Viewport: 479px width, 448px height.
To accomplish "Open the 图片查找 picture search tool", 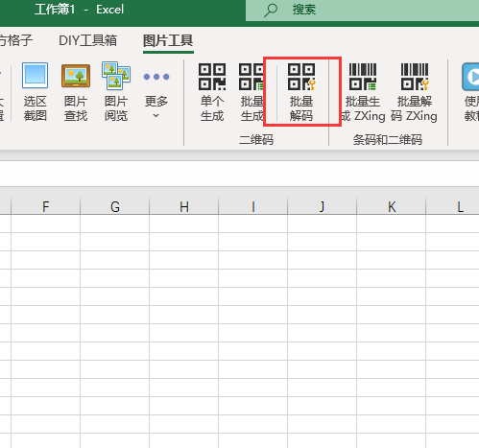I will point(76,92).
